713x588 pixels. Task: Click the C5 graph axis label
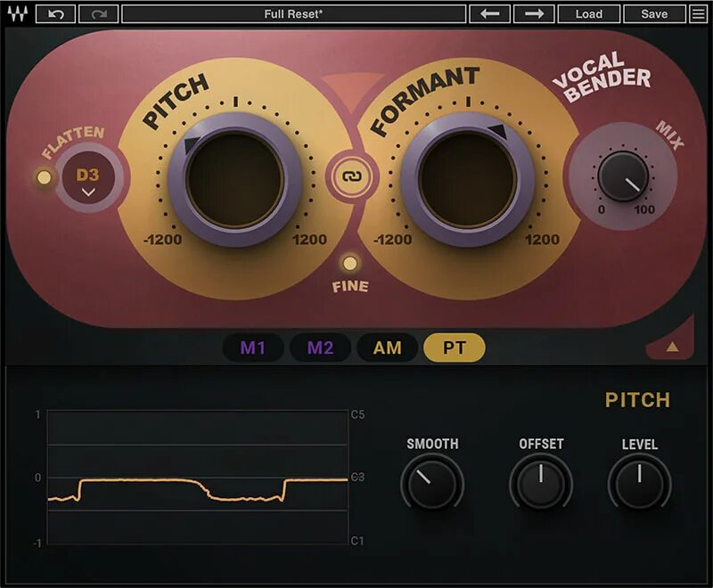click(357, 414)
